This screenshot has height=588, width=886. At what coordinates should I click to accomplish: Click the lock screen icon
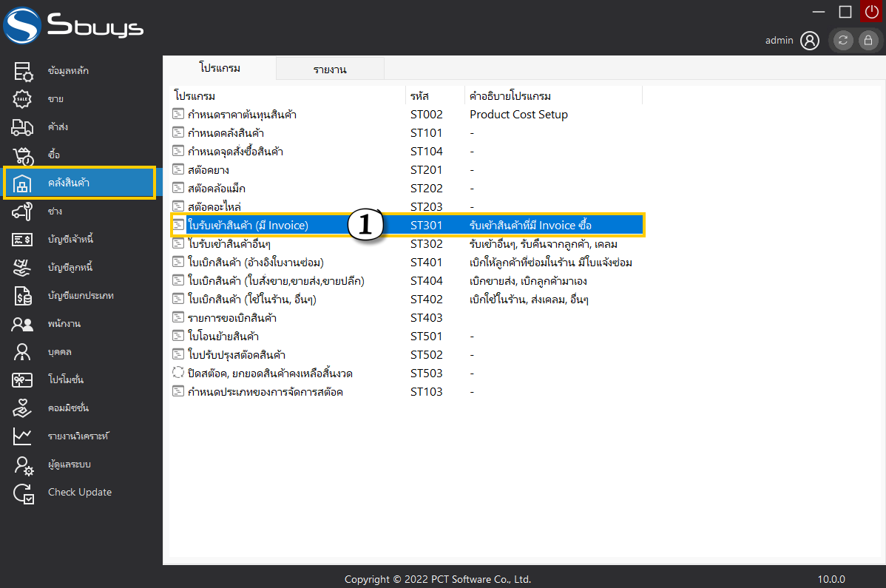[x=868, y=41]
